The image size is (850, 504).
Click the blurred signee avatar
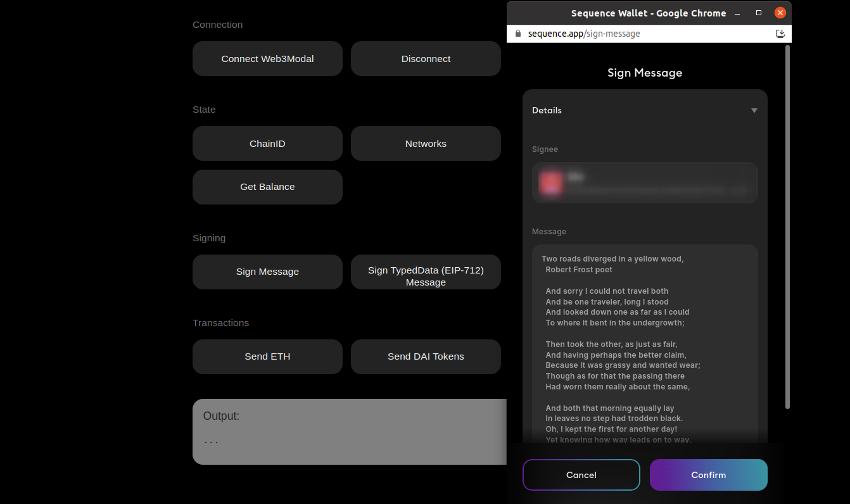point(550,182)
